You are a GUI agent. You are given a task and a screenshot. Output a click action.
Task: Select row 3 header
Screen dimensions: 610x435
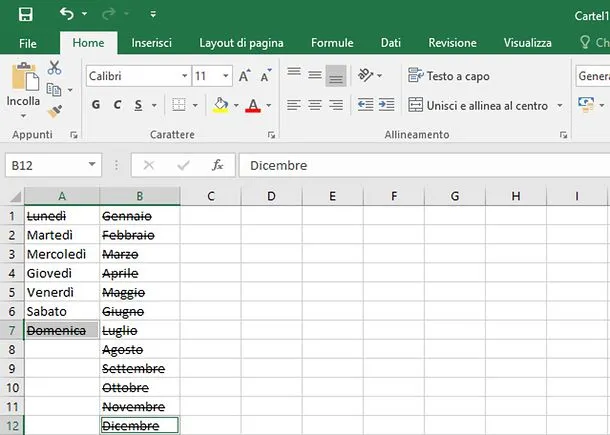pos(12,254)
